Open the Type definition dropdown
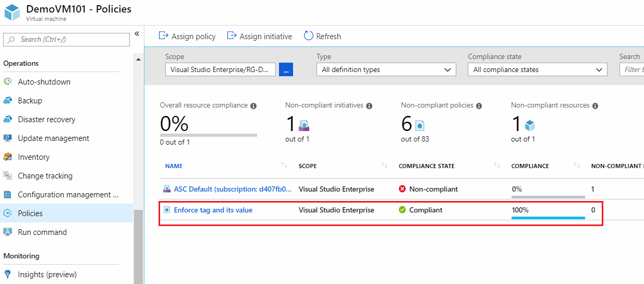 386,69
